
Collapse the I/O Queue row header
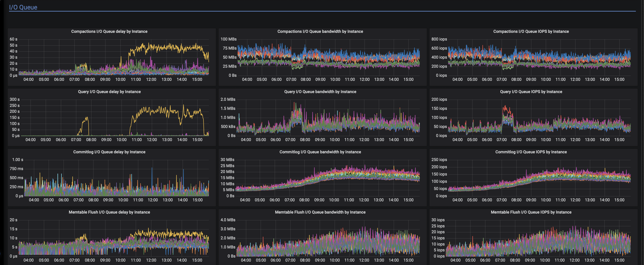(23, 7)
